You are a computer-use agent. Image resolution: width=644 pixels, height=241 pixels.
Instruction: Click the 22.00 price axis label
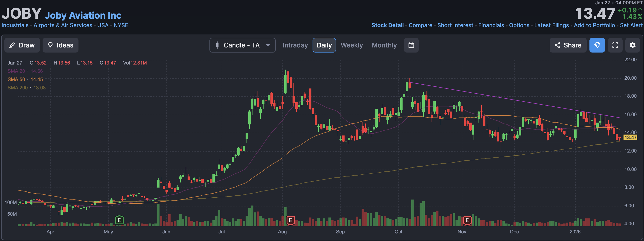point(630,60)
